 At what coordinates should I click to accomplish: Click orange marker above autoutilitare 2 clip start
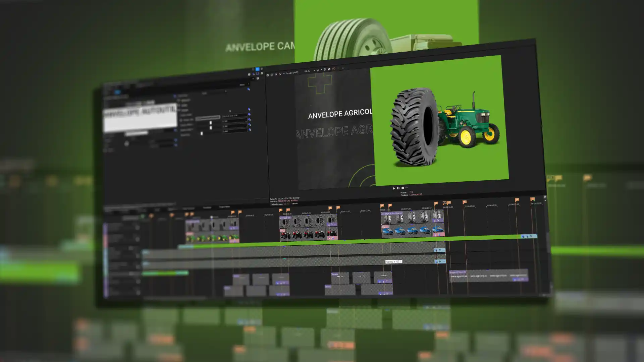[382, 206]
